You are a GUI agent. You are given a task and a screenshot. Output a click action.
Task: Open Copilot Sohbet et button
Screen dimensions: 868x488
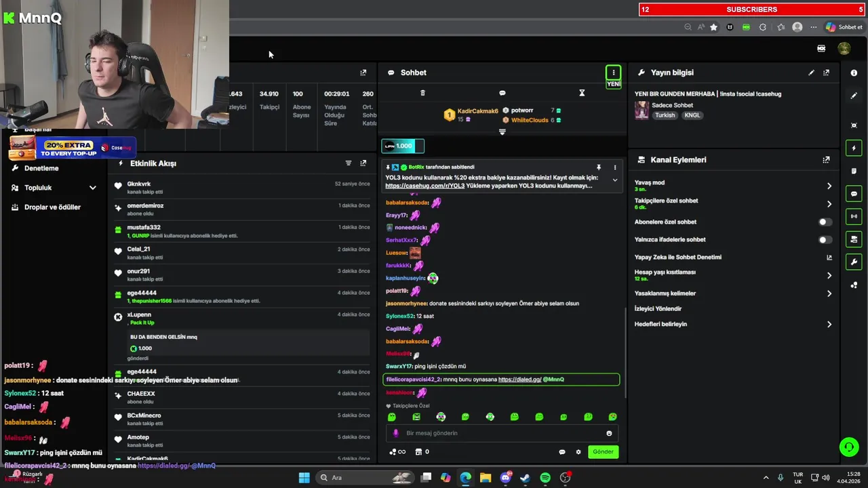(x=844, y=27)
